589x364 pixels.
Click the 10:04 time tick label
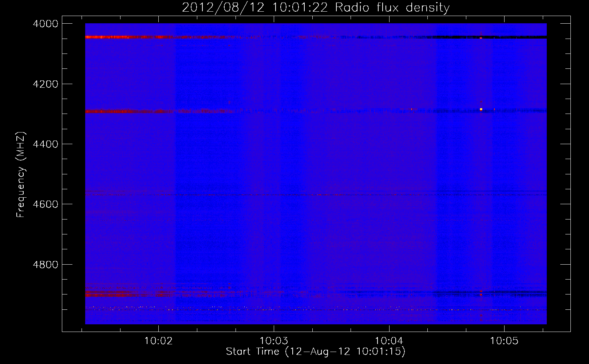pos(389,341)
